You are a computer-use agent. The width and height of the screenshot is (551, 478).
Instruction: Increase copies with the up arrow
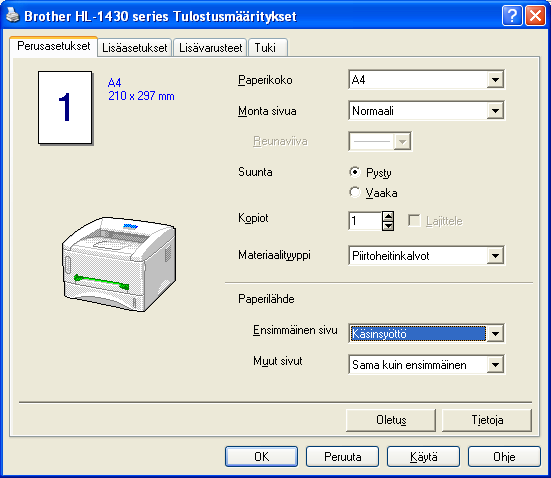(388, 217)
